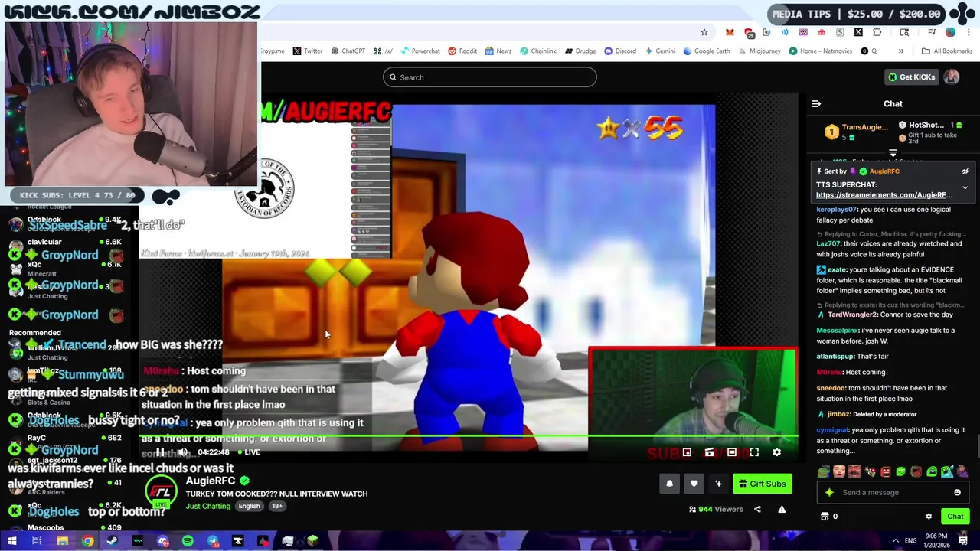Open the Gemini bookmark
The height and width of the screenshot is (551, 980).
click(x=659, y=51)
